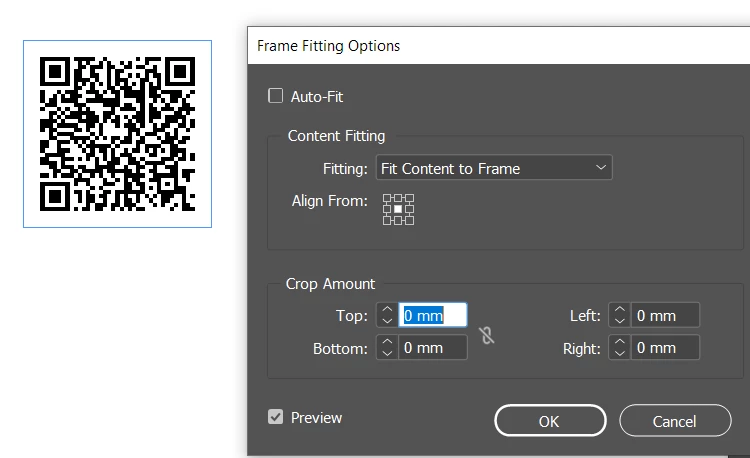This screenshot has width=750, height=458.
Task: Click the Top crop amount field
Action: 433,315
